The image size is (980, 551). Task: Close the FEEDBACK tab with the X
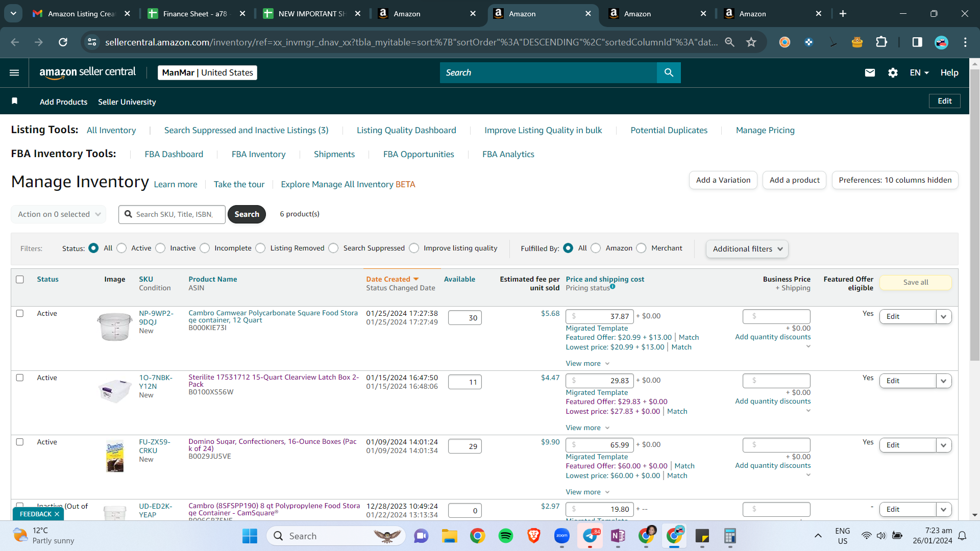click(x=57, y=514)
